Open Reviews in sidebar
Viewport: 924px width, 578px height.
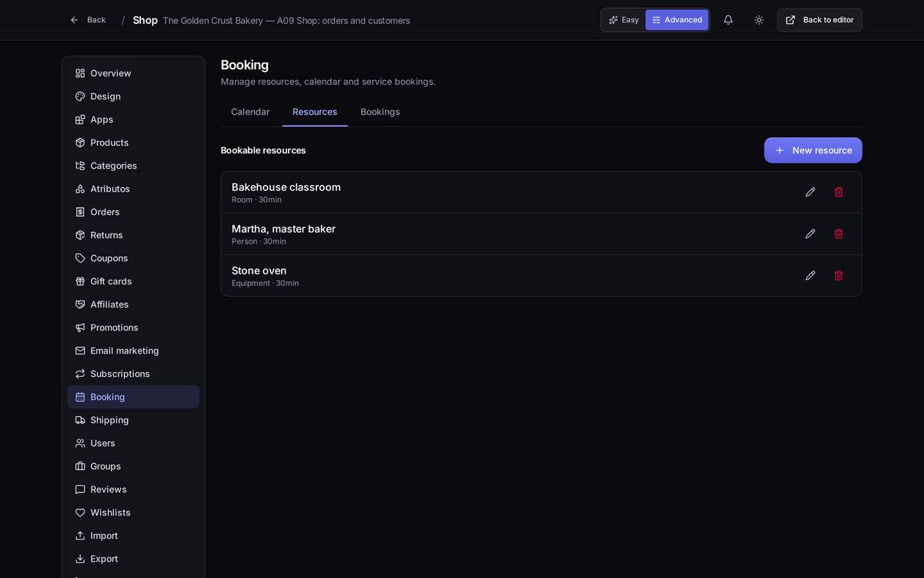coord(133,489)
